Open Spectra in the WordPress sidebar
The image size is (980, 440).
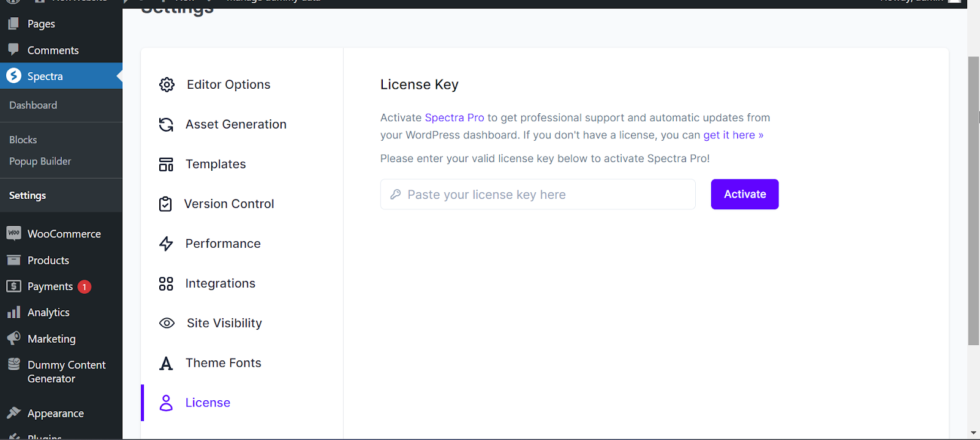coord(45,76)
